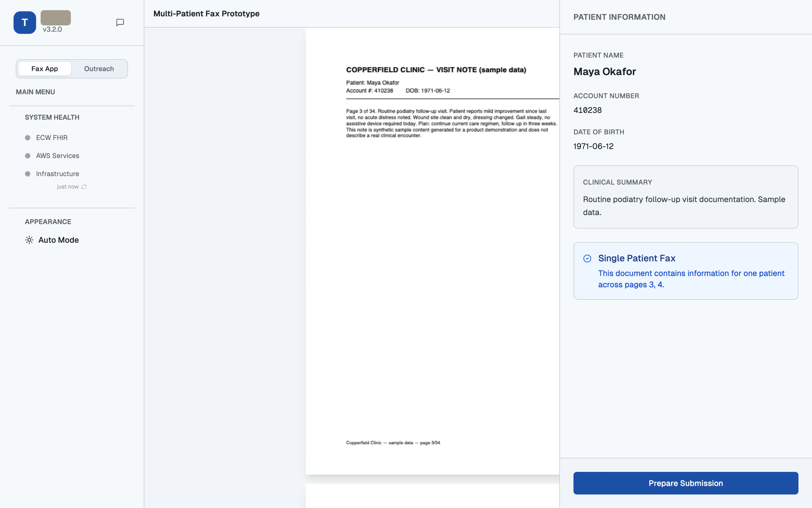Click the visit note body paragraph
Screen dimensions: 812x508
coord(452,123)
